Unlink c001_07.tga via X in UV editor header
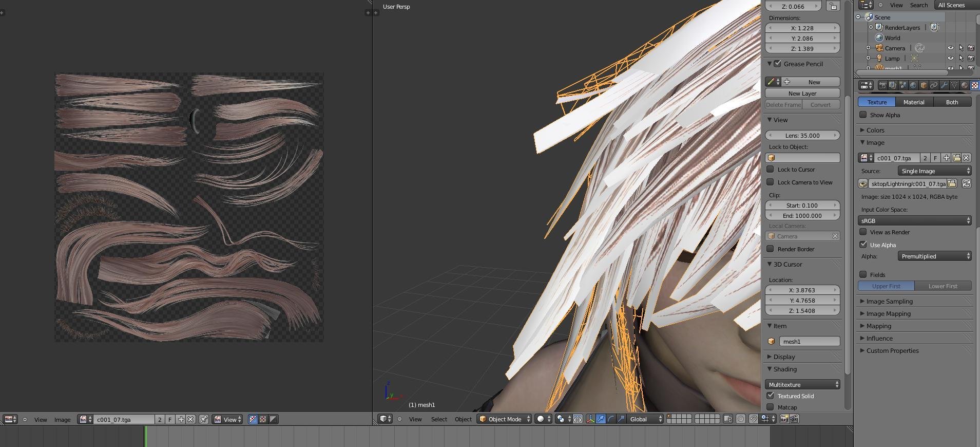Viewport: 980px width, 447px height. pyautogui.click(x=190, y=419)
